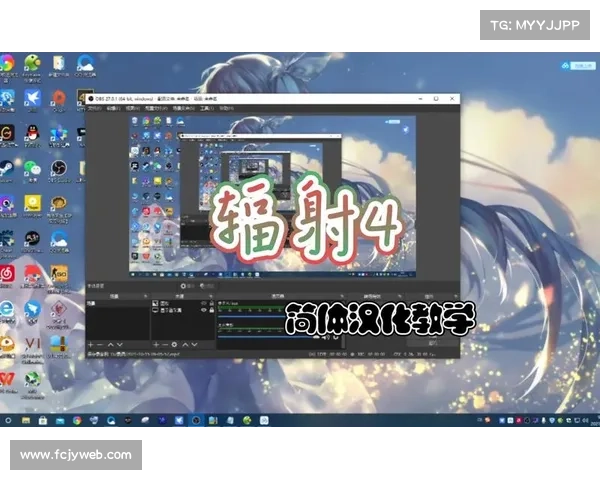600x480 pixels.
Task: Open the 视图 View menu in OBS
Action: (x=132, y=109)
